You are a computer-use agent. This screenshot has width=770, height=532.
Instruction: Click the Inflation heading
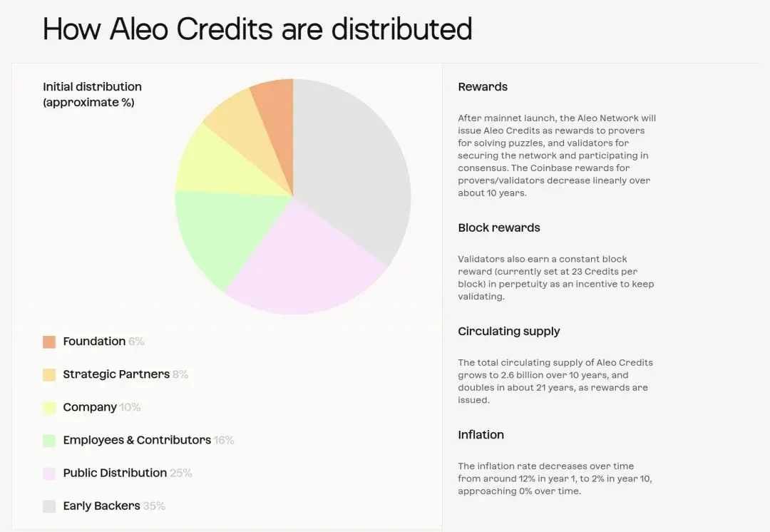click(481, 435)
